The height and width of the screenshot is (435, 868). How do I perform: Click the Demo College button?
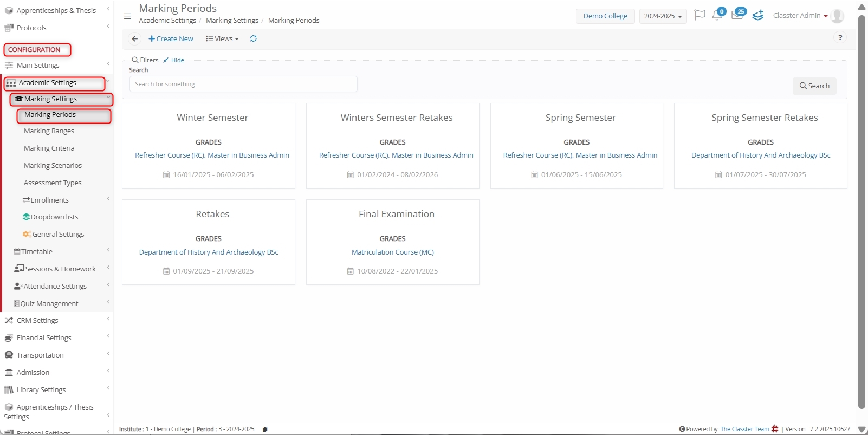[x=605, y=16]
